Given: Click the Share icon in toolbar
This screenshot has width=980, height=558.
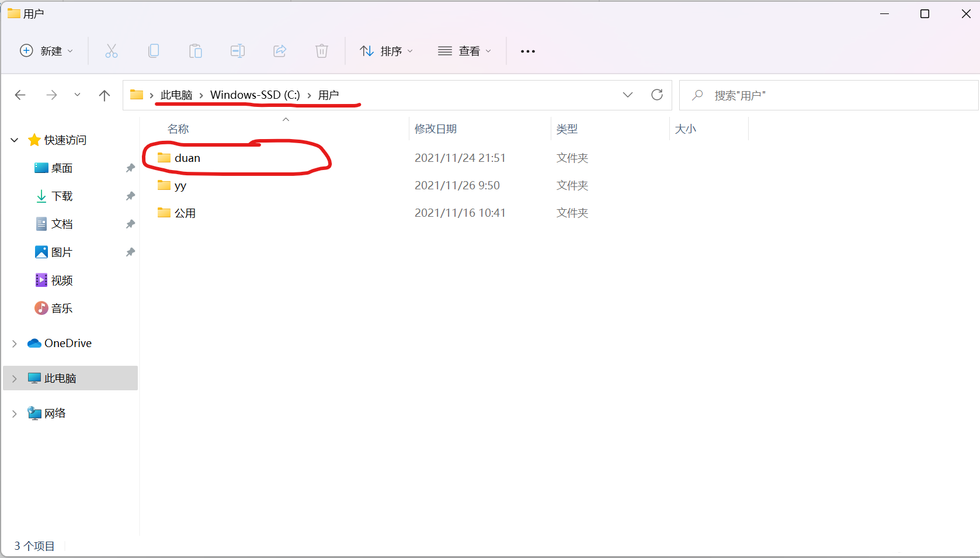Looking at the screenshot, I should click(x=280, y=51).
